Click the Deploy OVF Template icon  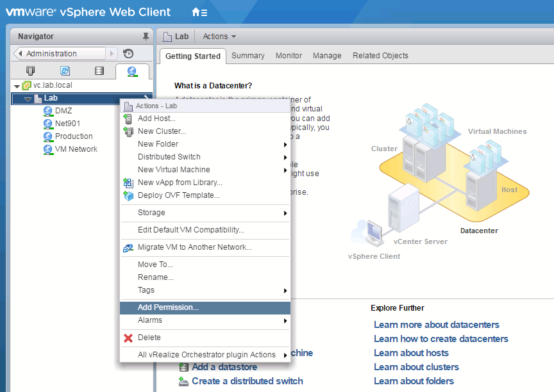(127, 197)
